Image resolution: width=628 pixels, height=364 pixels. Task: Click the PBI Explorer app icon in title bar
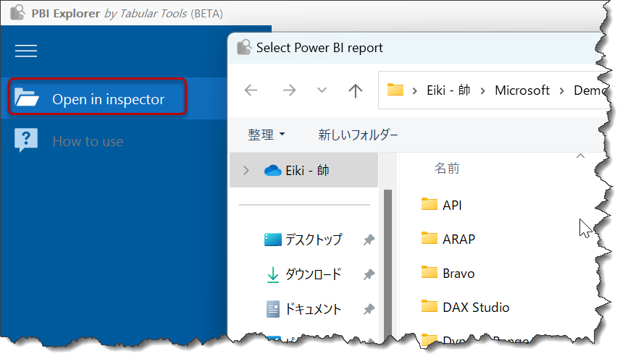[x=17, y=13]
